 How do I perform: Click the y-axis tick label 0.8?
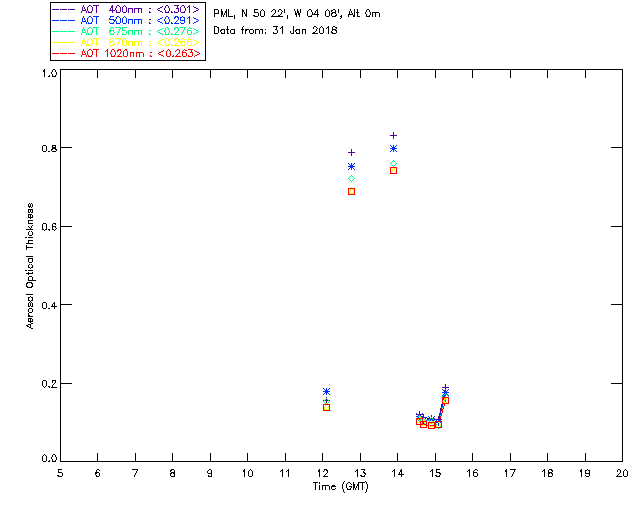click(x=49, y=148)
